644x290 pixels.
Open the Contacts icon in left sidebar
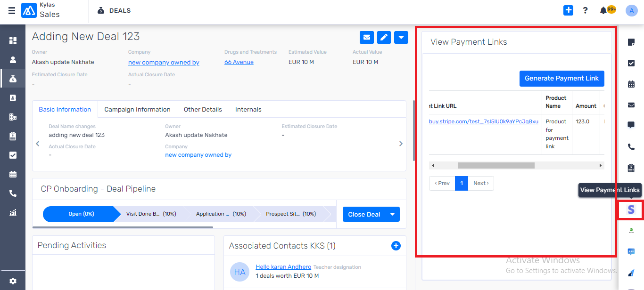click(x=13, y=59)
